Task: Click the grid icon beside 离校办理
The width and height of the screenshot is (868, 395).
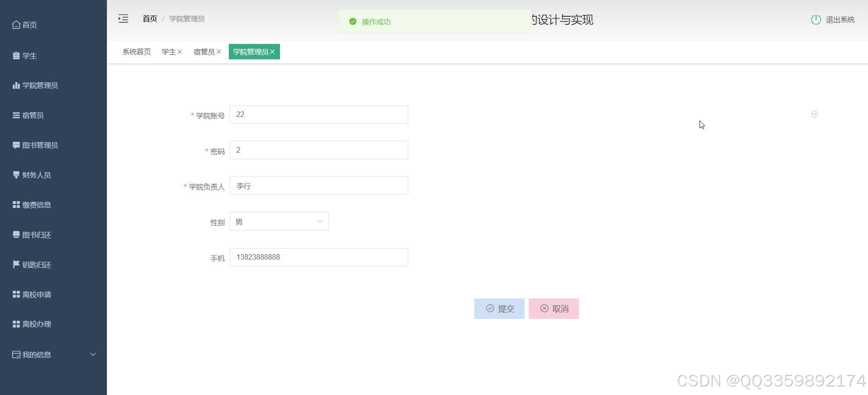Action: [16, 324]
